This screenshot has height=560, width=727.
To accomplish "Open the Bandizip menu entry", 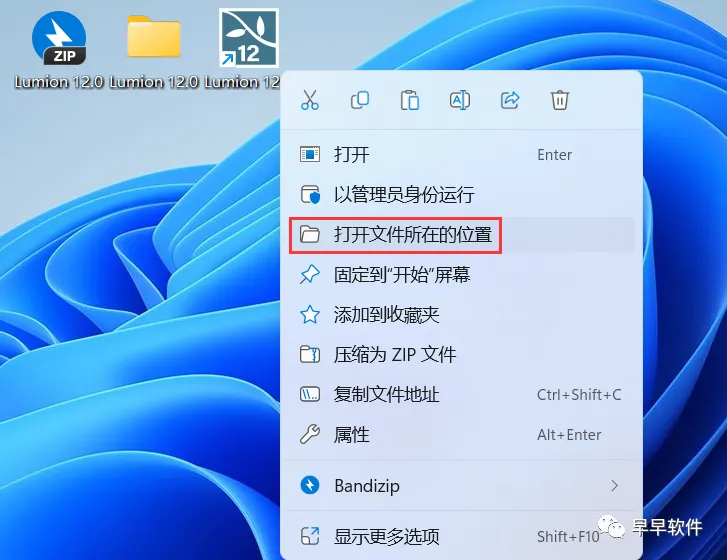I will pos(461,485).
